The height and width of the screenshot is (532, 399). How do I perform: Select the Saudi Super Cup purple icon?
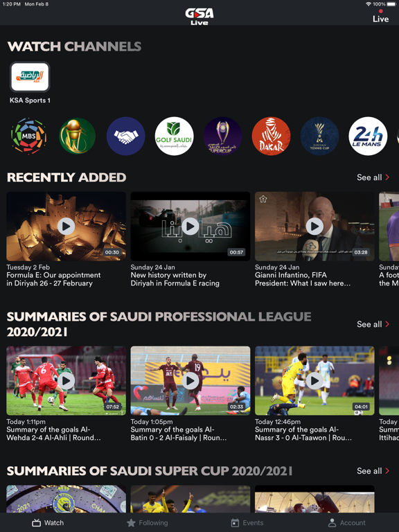(x=222, y=136)
